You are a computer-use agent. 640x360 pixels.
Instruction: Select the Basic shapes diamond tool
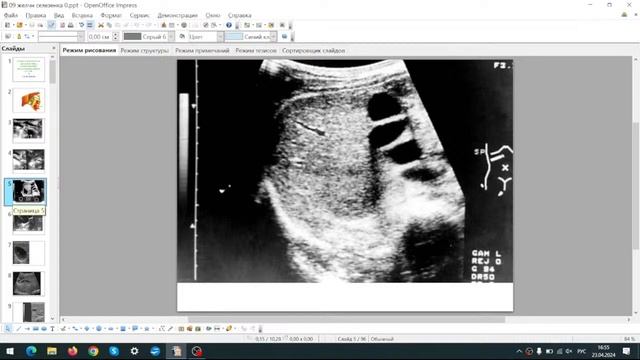(x=87, y=329)
